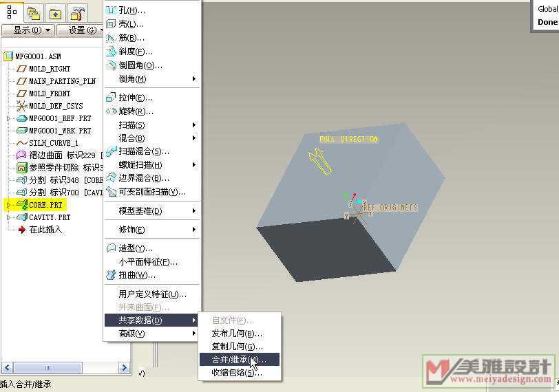Click the 参照零件切除 feature icon
The height and width of the screenshot is (392, 559).
pyautogui.click(x=22, y=167)
